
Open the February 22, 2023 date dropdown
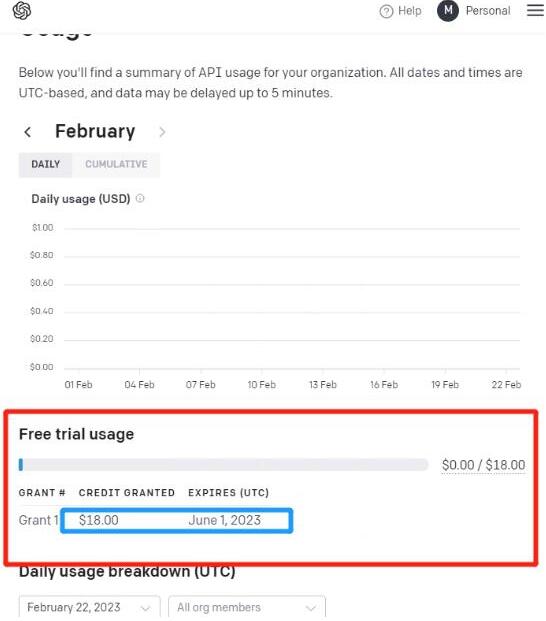[x=89, y=607]
